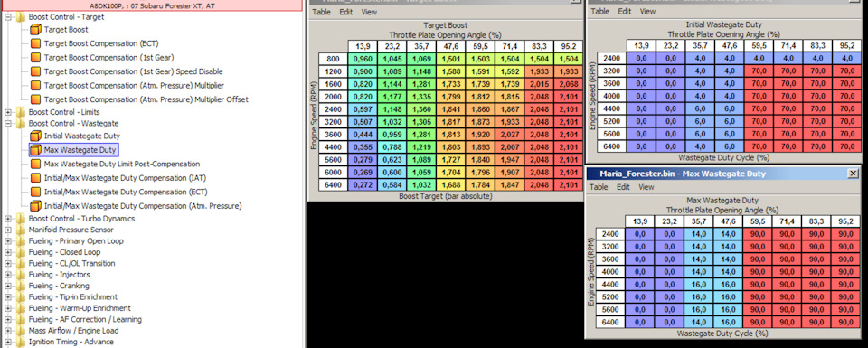
Task: Click 95,2 column header in Target Boost table
Action: [569, 46]
